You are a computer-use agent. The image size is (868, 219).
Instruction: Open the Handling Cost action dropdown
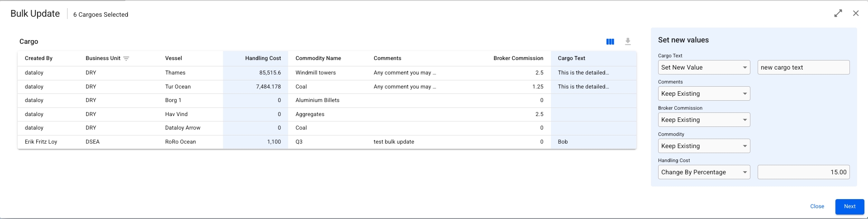(x=704, y=172)
